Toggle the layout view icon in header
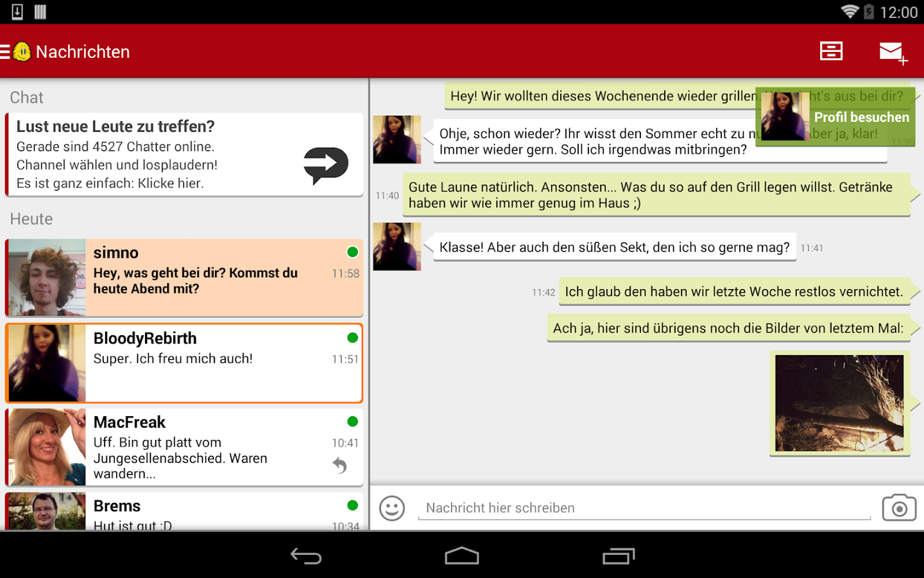The image size is (924, 578). 831,51
